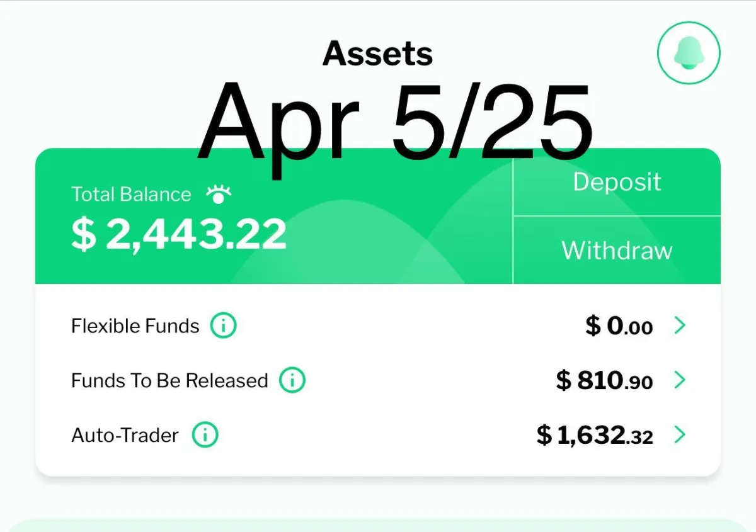Open notifications via the bell icon

point(689,54)
